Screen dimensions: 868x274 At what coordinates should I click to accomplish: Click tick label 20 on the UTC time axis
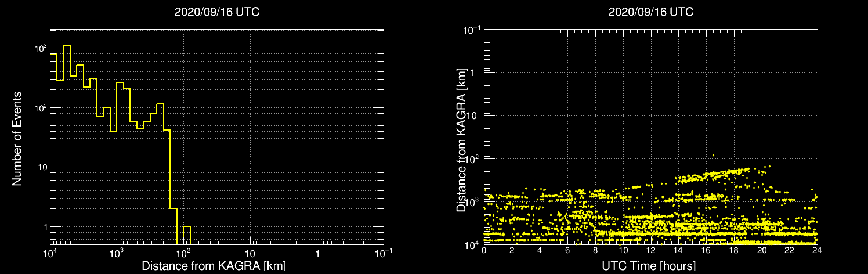[762, 251]
